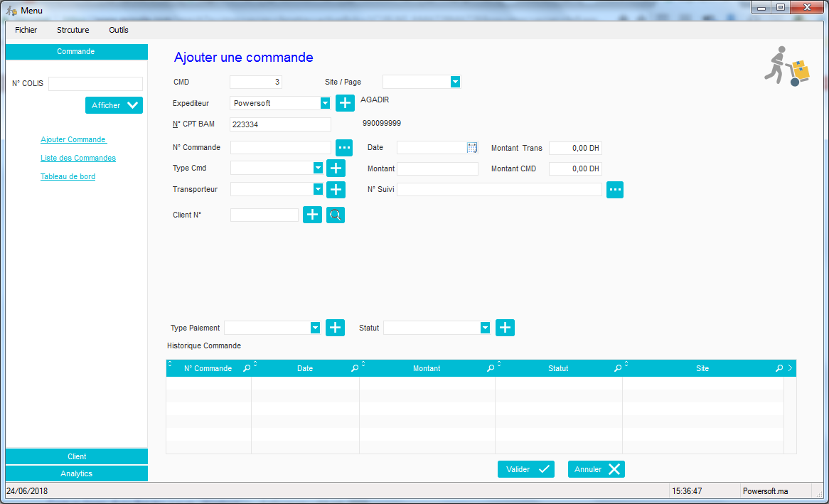Open the Statut dropdown list
This screenshot has height=504, width=829.
[485, 328]
